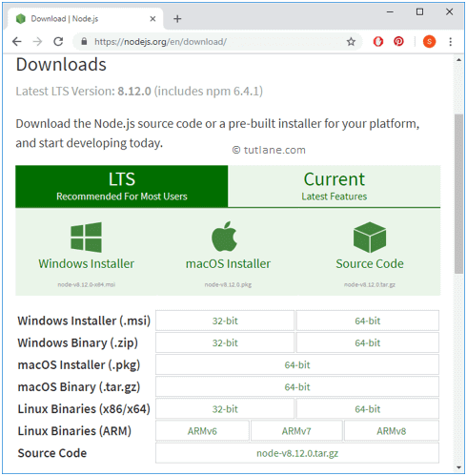The width and height of the screenshot is (467, 476).
Task: Switch to the Current Latest Features tab
Action: point(335,186)
